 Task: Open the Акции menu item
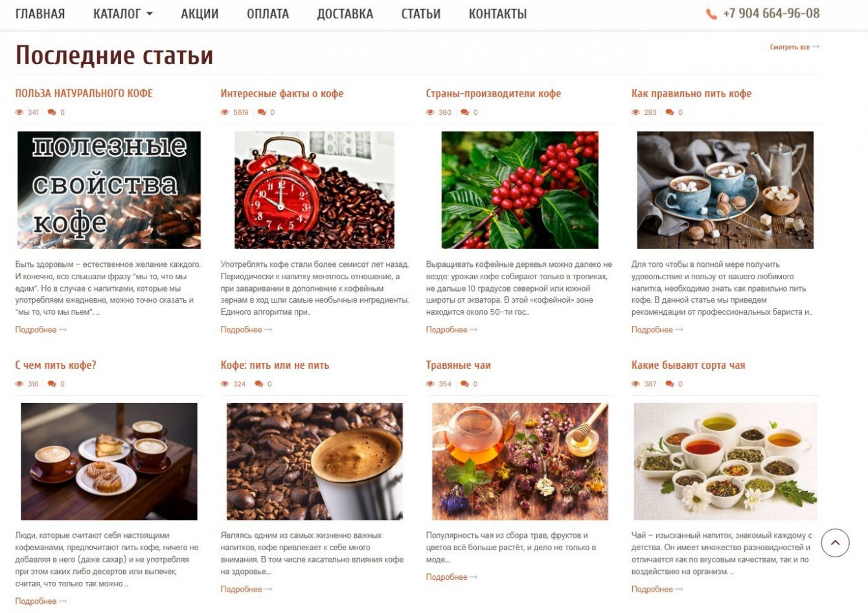click(x=200, y=14)
